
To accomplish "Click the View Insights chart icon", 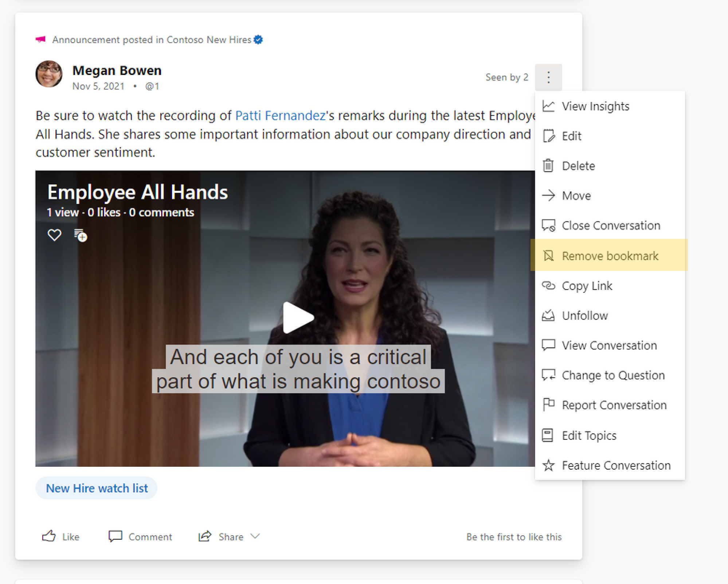I will [548, 106].
